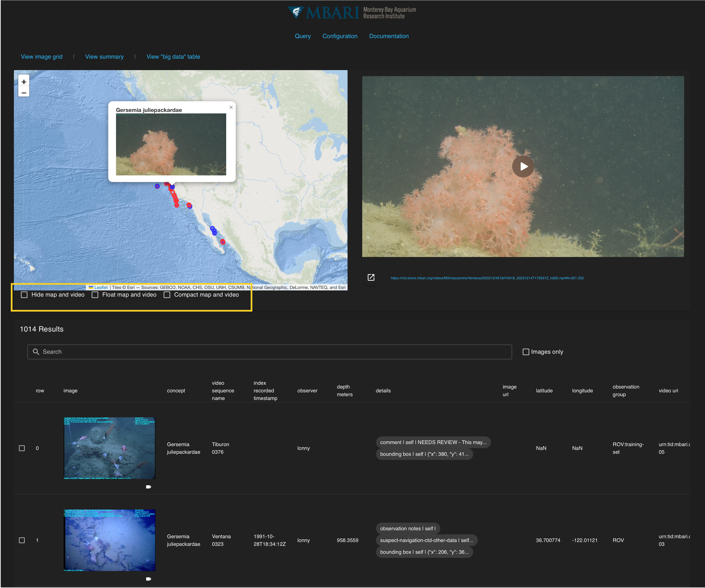
Task: Click video camera icon under row 0 image
Action: [148, 487]
